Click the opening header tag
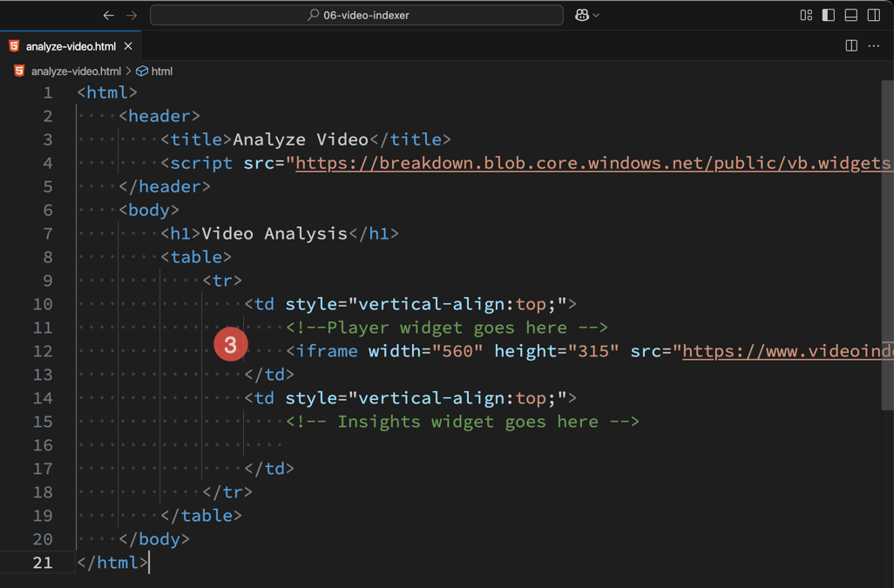The height and width of the screenshot is (588, 894). click(159, 116)
